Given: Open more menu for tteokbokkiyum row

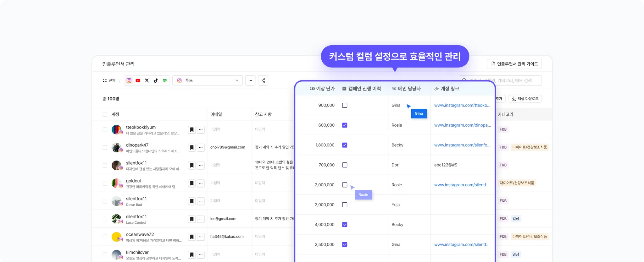Looking at the screenshot, I should click(x=201, y=129).
